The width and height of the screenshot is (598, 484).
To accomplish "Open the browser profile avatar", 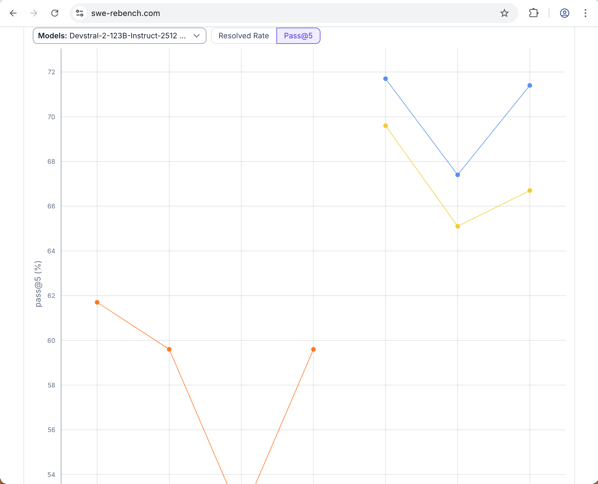I will click(x=564, y=13).
